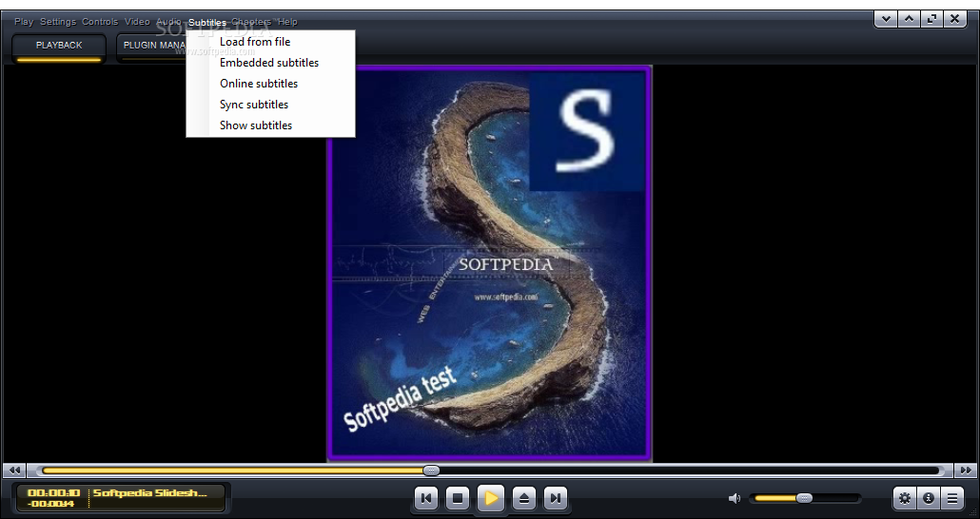Open the Help menu
The width and height of the screenshot is (980, 519).
pos(287,21)
